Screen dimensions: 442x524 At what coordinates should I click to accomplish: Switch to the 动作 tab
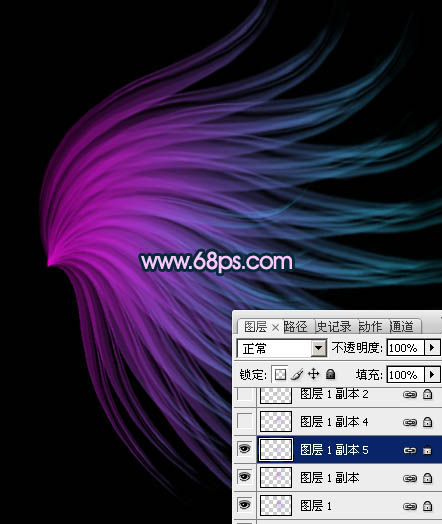(370, 326)
